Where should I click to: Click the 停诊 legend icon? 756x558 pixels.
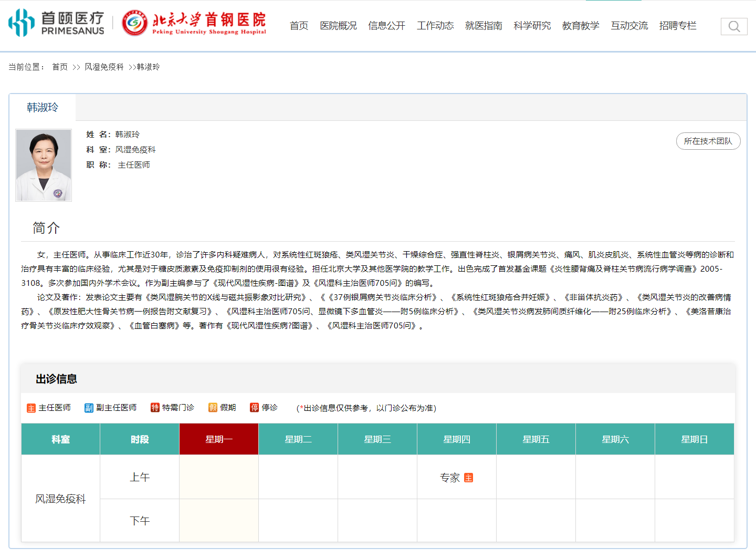coord(255,408)
